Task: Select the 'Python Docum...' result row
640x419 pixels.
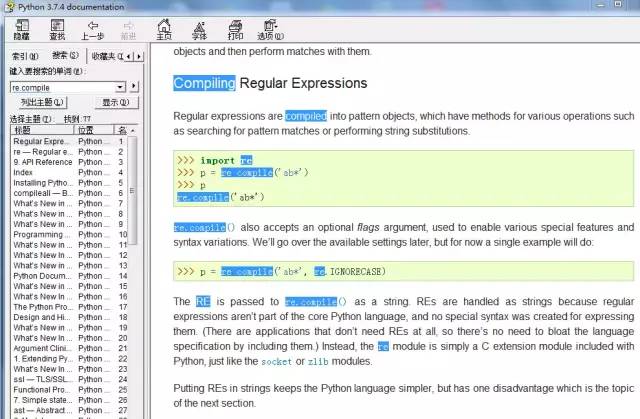Action: (69, 276)
